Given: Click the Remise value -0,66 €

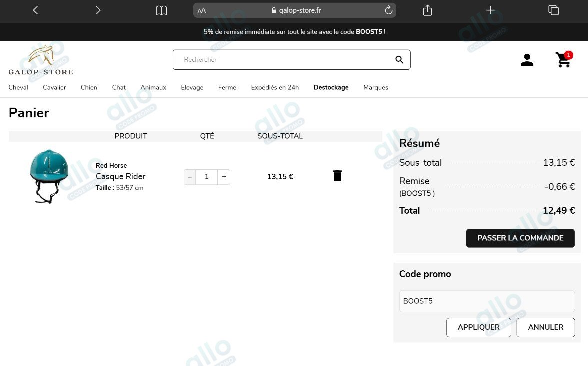Looking at the screenshot, I should (560, 187).
